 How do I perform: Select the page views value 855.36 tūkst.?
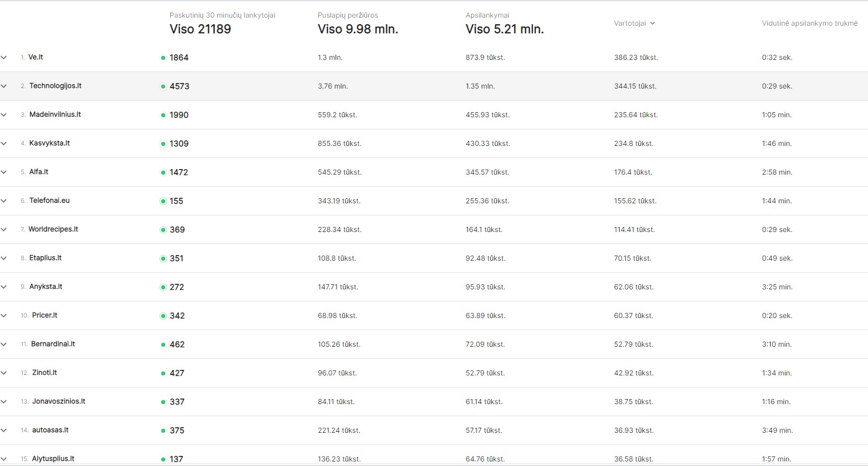pyautogui.click(x=340, y=143)
